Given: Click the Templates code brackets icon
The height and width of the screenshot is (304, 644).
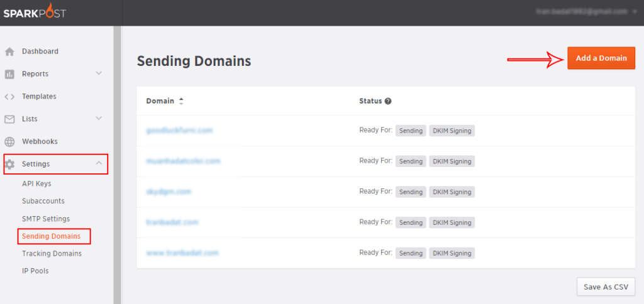Looking at the screenshot, I should (x=9, y=97).
